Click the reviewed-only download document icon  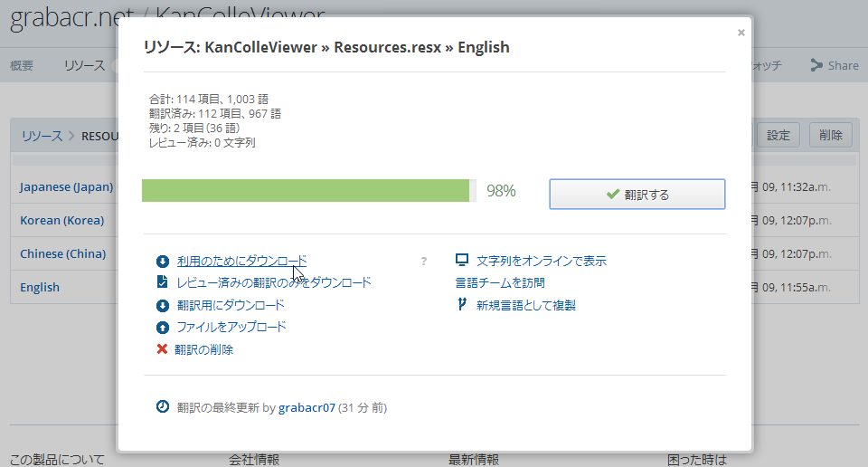162,282
